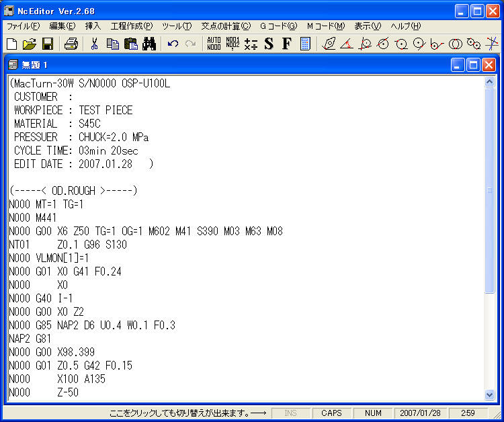Click the large S spindle speed icon
The image size is (504, 422).
[269, 44]
